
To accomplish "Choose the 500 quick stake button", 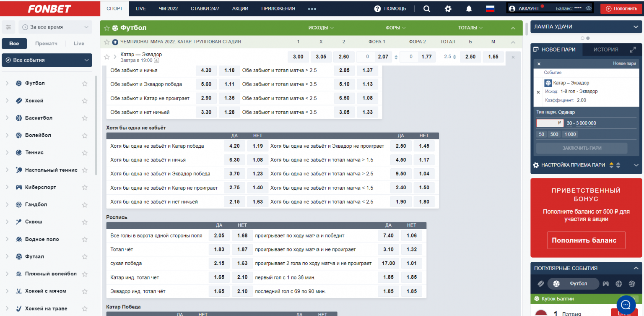I will pyautogui.click(x=554, y=134).
